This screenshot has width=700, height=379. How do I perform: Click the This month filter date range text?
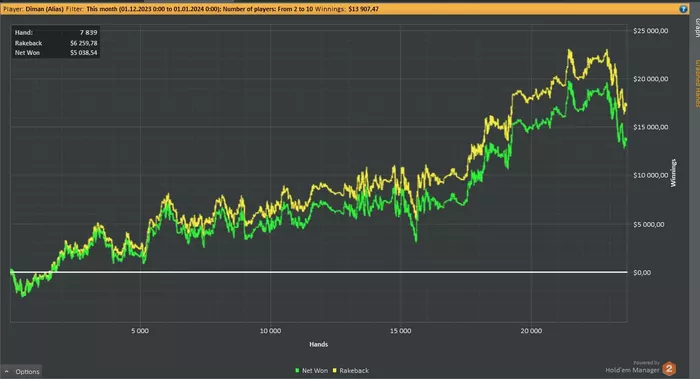pyautogui.click(x=153, y=9)
